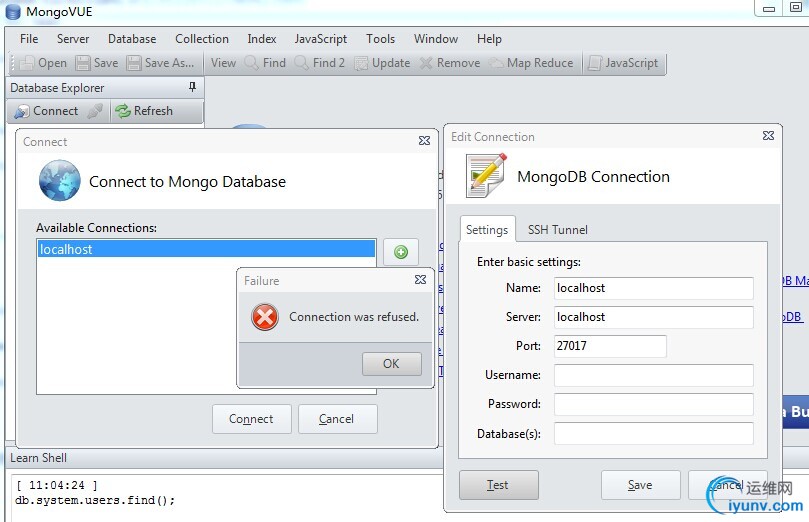
Task: Click the Port input field
Action: [x=610, y=346]
